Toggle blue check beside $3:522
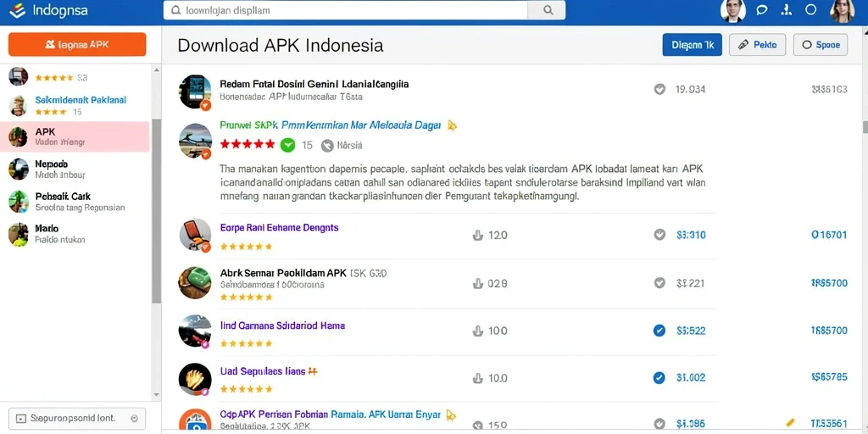Image resolution: width=868 pixels, height=434 pixels. point(659,331)
